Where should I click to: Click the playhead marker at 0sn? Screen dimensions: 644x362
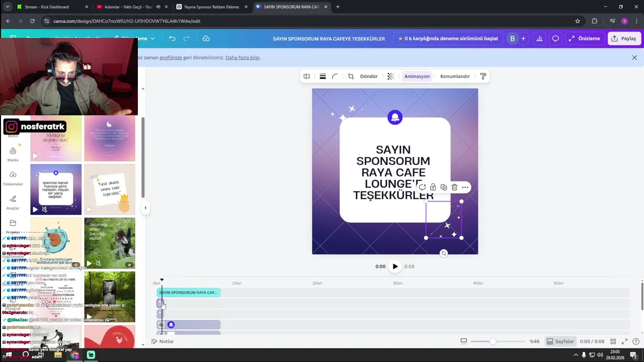pyautogui.click(x=162, y=280)
